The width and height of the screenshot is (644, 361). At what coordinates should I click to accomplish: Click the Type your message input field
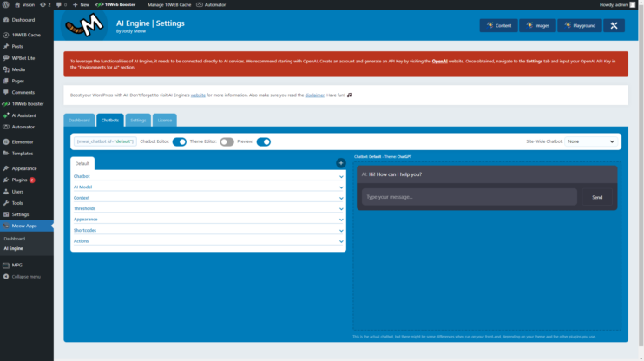coord(469,197)
